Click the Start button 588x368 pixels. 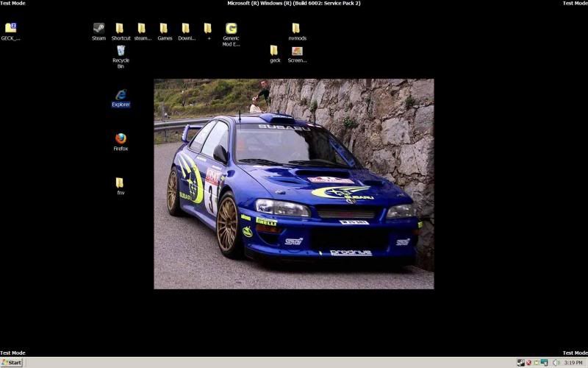pyautogui.click(x=12, y=362)
